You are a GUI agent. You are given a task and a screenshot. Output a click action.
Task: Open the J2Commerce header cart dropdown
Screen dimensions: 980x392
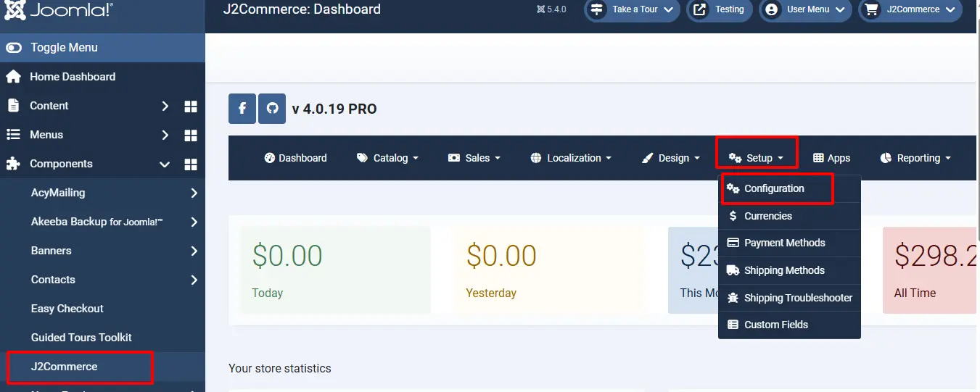910,9
